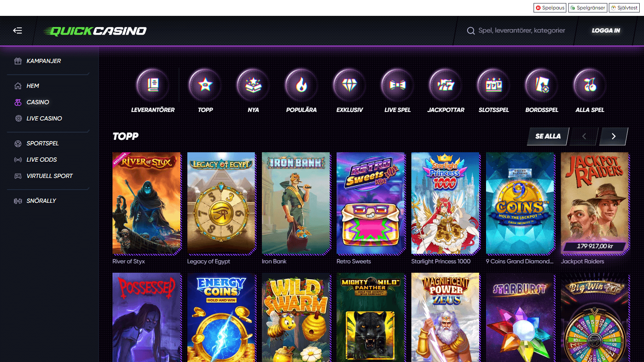Click the Live Casino icon in sidebar
Image resolution: width=644 pixels, height=362 pixels.
(x=18, y=118)
